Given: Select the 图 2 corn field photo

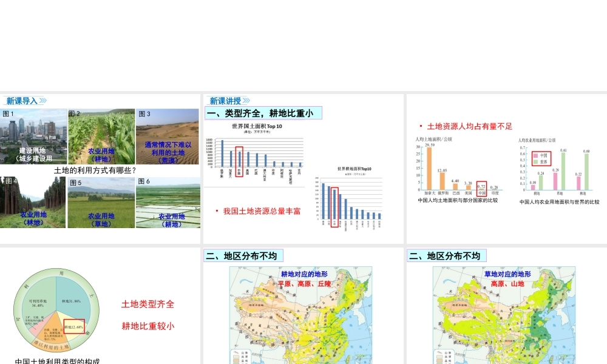Looking at the screenshot, I should click(x=101, y=136).
